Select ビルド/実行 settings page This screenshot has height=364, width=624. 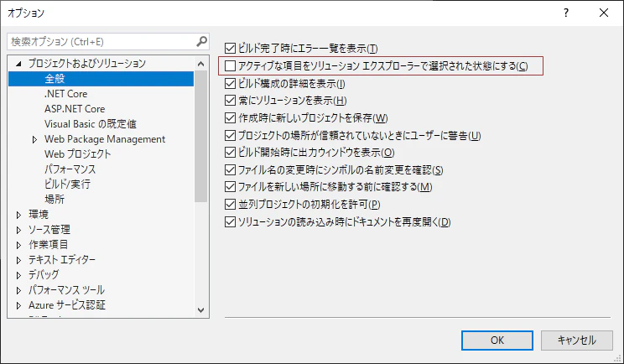pos(68,185)
